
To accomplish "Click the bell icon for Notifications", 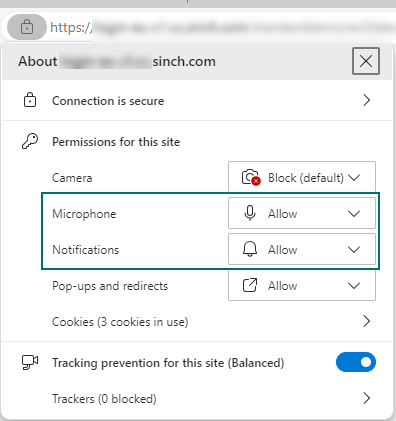I will 250,249.
